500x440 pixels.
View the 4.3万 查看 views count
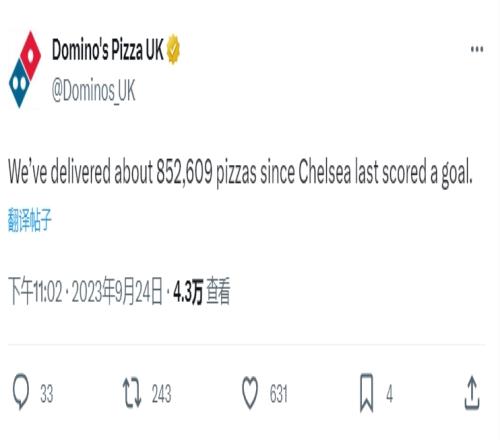202,291
